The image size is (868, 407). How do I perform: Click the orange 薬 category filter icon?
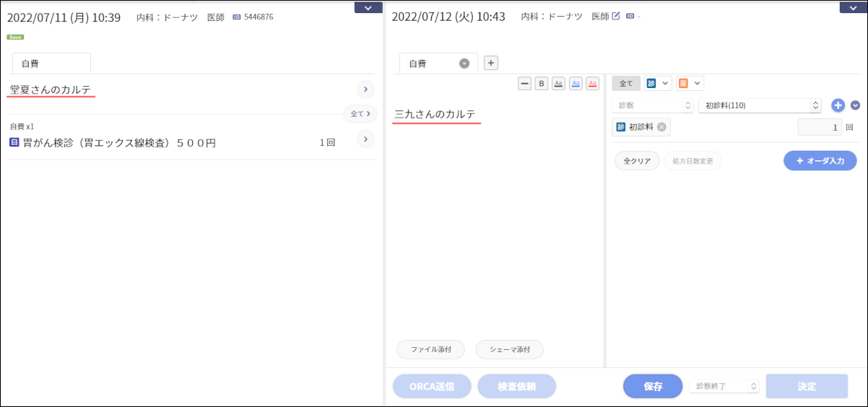(682, 84)
